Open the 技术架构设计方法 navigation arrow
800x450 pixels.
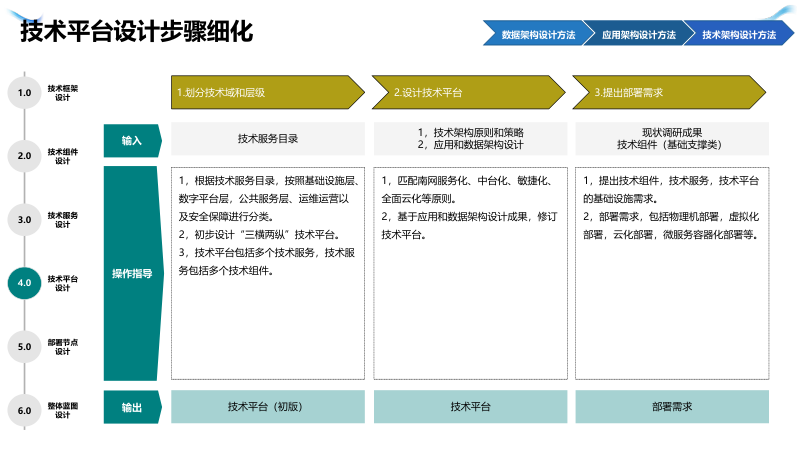739,34
